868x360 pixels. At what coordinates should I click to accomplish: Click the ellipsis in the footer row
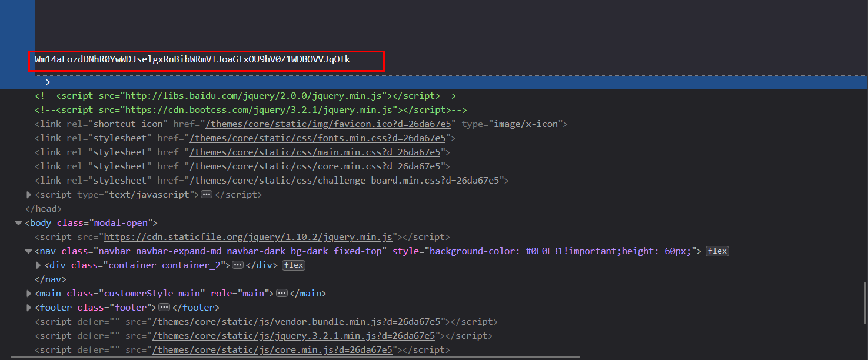coord(164,308)
